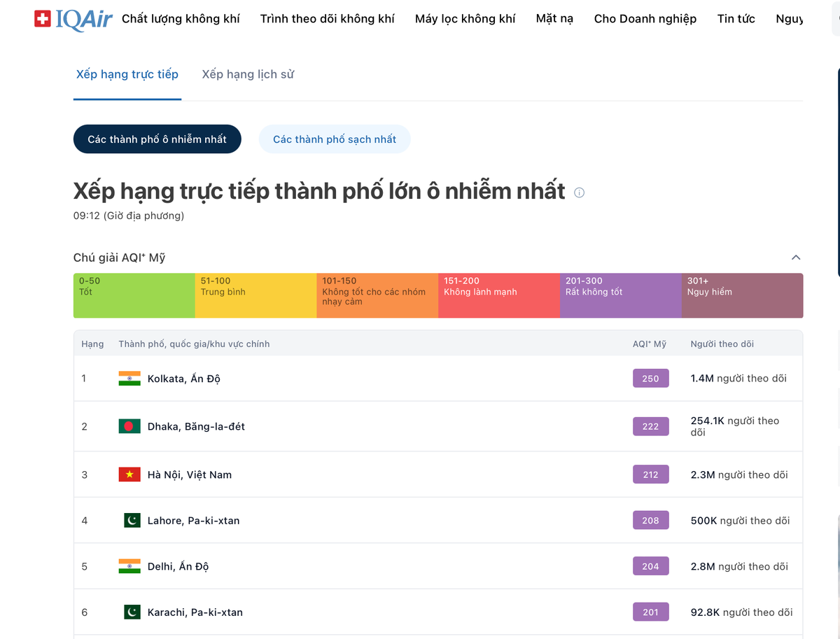
Task: Click '2.3M người theo dõi' for Hà Nội
Action: pos(738,474)
